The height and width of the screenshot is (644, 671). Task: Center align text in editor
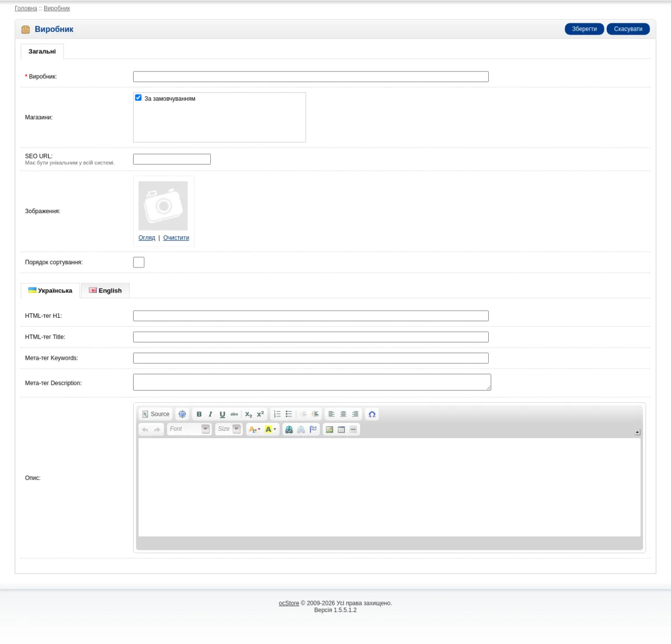point(343,414)
